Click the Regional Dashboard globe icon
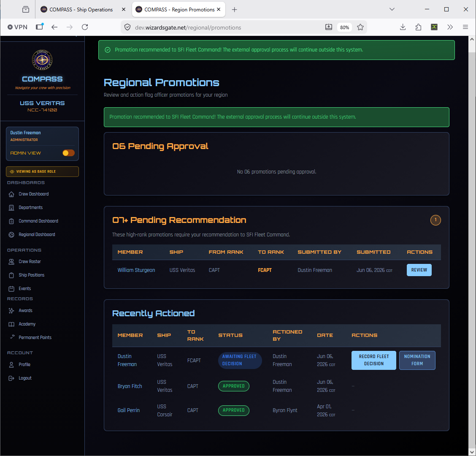The width and height of the screenshot is (476, 456). coord(11,235)
